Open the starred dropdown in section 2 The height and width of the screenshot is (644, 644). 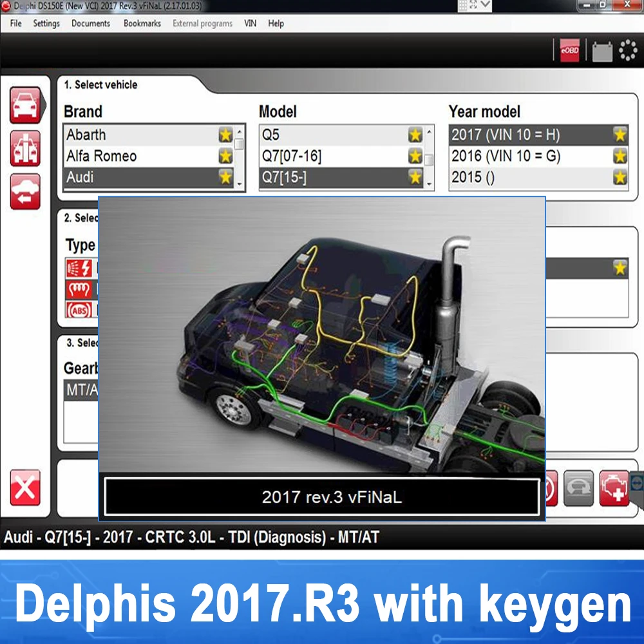[x=619, y=268]
